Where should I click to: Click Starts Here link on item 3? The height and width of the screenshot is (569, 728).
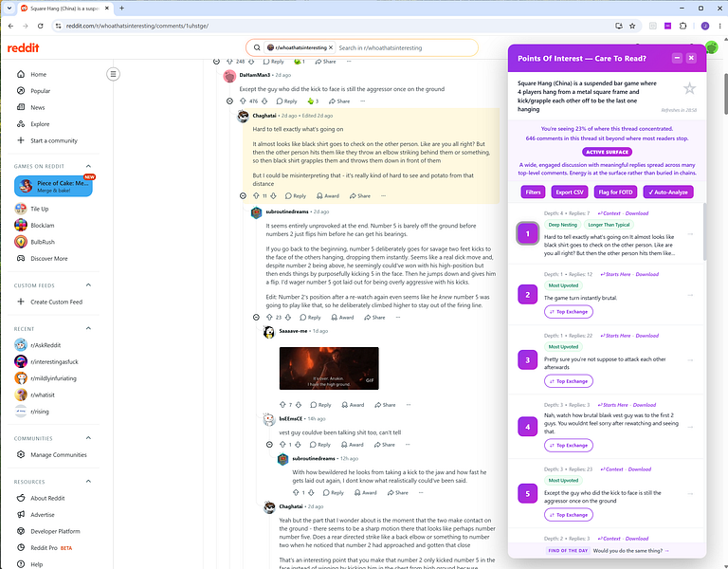coord(615,336)
